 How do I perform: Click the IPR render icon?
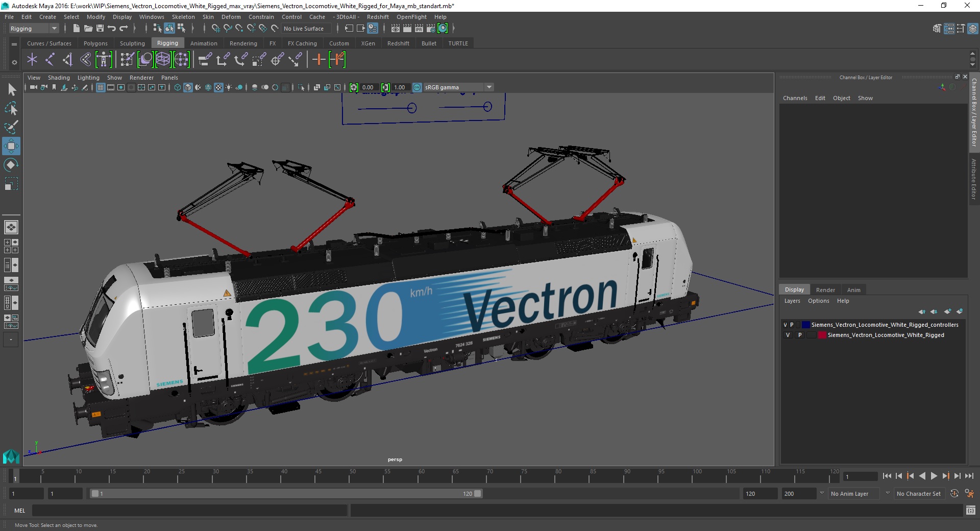coord(419,29)
